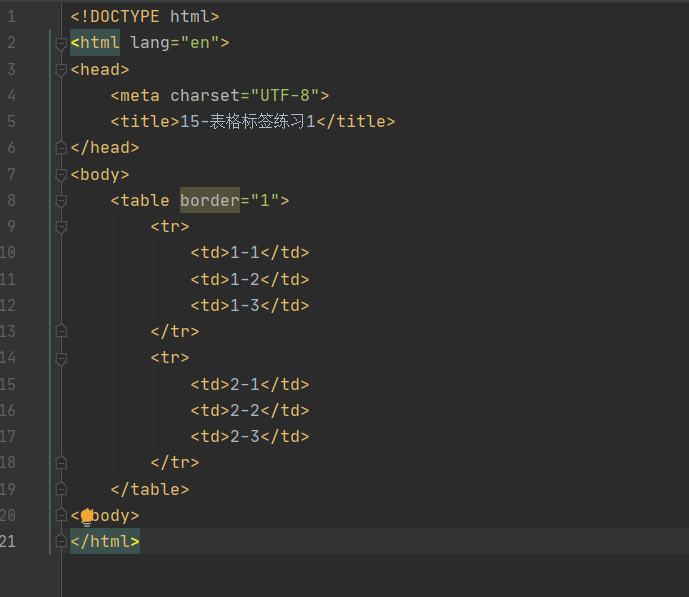Place cursor in title text 15-表格标签练习1
The width and height of the screenshot is (689, 597).
(248, 121)
